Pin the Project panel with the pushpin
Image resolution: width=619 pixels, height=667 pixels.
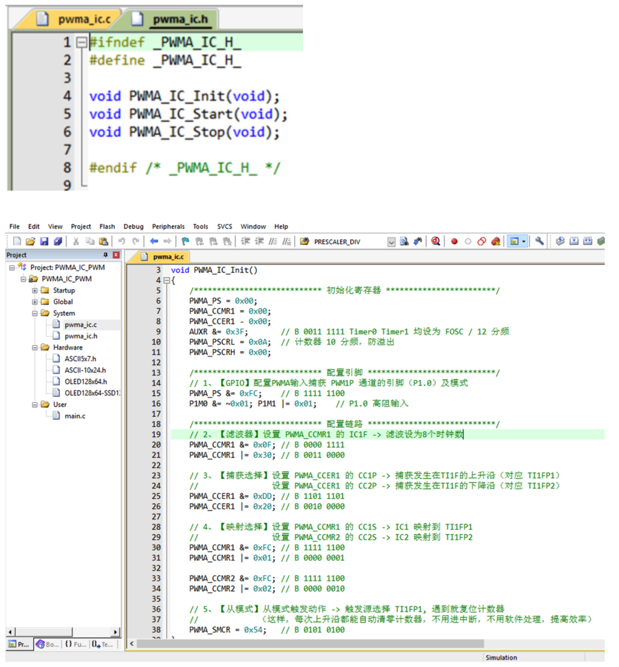106,255
